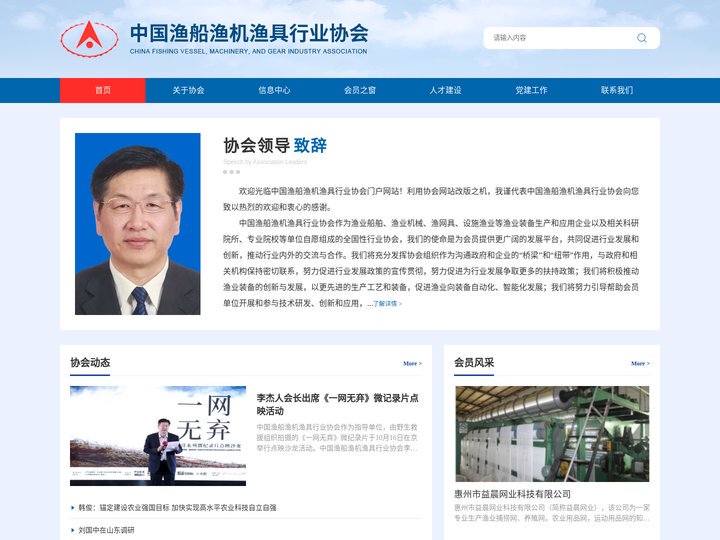This screenshot has height=540, width=720.
Task: Open the 首页 navigation tab
Action: pos(103,90)
